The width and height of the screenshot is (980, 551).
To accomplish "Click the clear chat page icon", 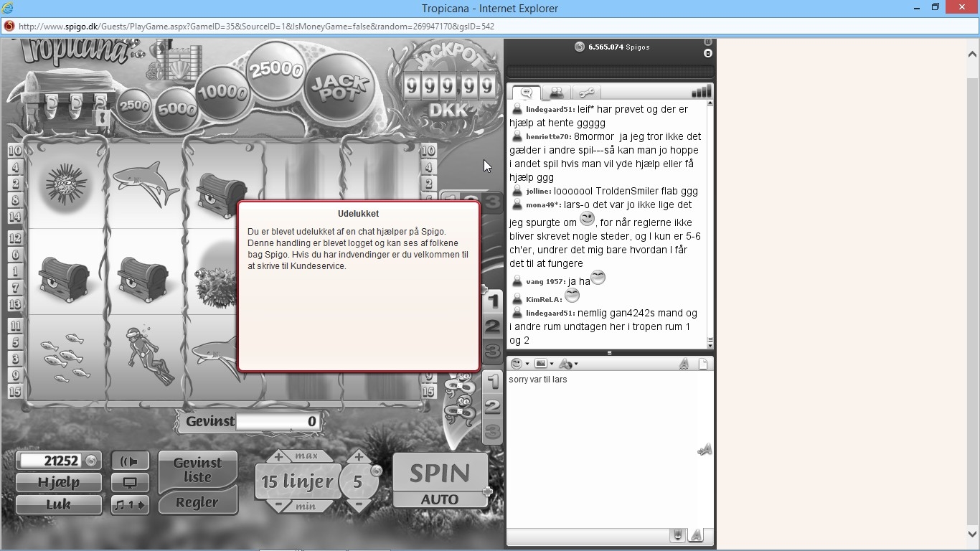I will pyautogui.click(x=703, y=364).
